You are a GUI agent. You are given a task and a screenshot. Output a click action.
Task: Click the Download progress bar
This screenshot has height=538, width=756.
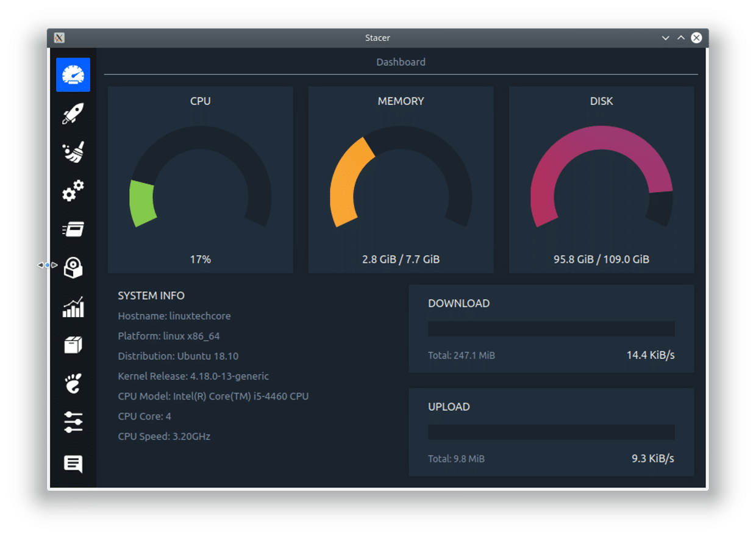(551, 329)
